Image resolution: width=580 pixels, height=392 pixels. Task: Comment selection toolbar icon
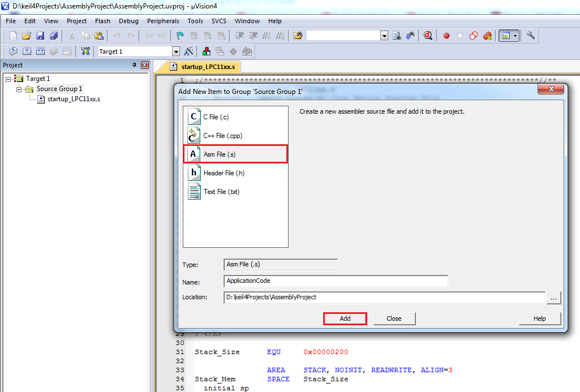pyautogui.click(x=267, y=36)
